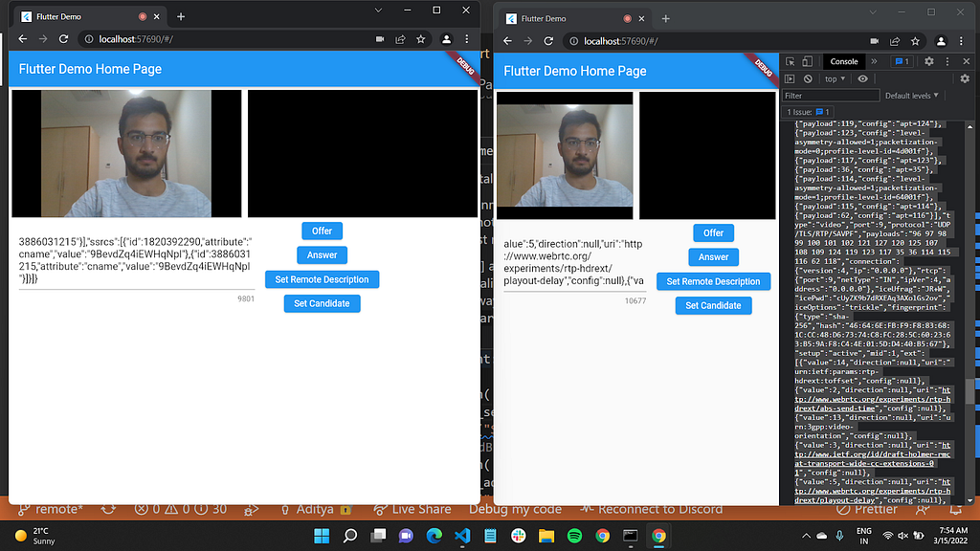Open Chrome menu in left browser
The width and height of the screenshot is (980, 551).
(x=467, y=38)
